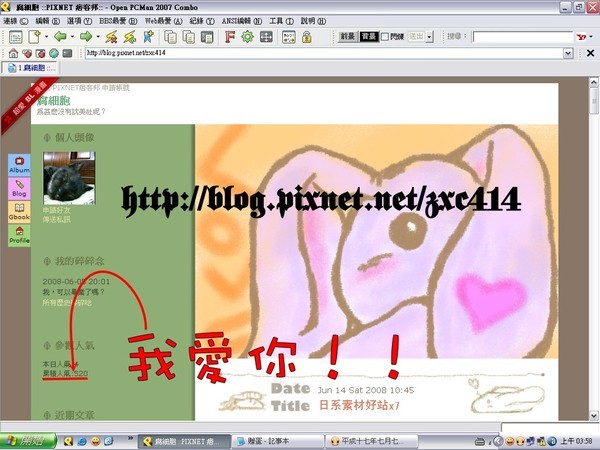600x450 pixels.
Task: Open search engine dropdown arrow beside Yahoo
Action: coord(591,37)
